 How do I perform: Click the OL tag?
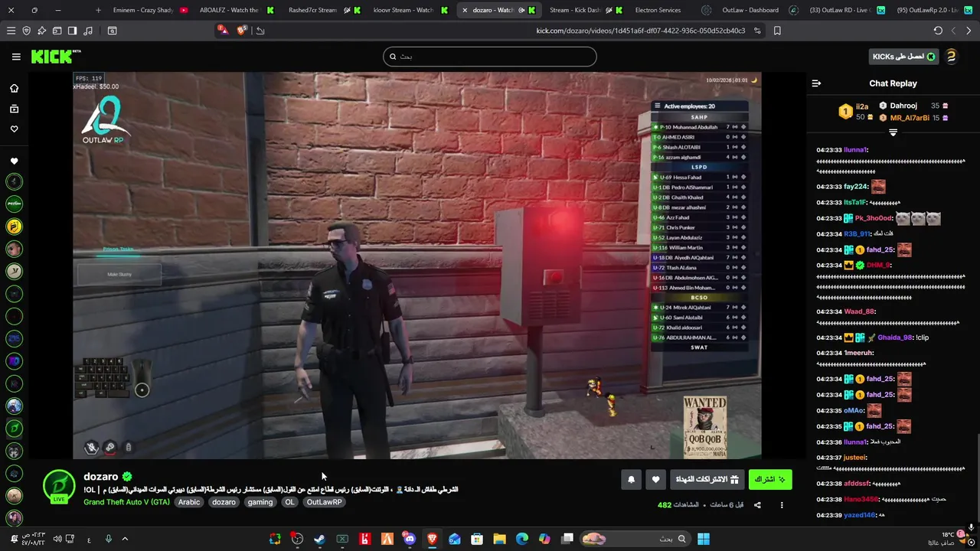289,502
